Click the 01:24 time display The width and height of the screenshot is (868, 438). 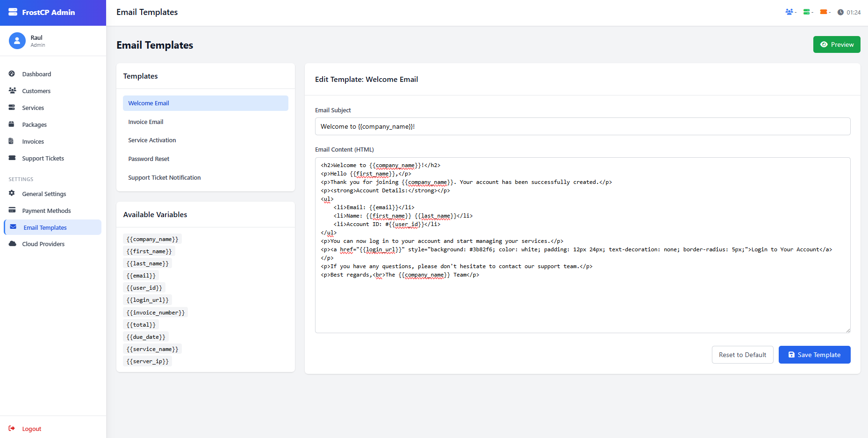854,13
